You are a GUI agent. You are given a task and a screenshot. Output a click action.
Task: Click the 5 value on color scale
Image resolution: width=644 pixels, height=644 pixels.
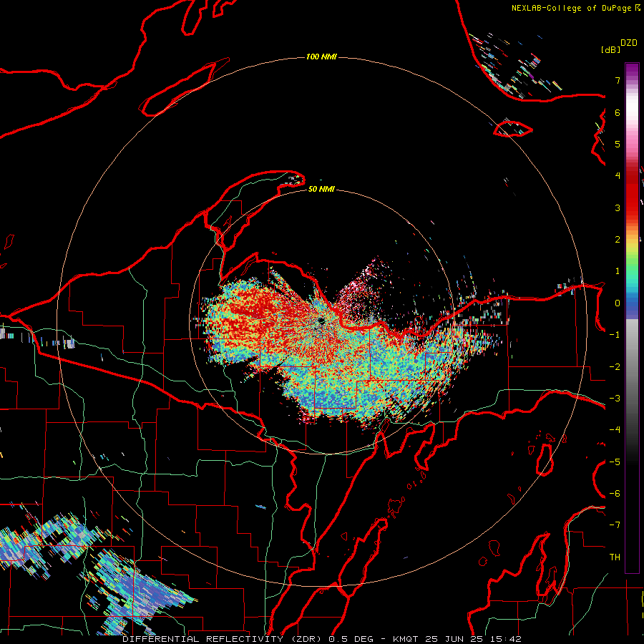point(618,144)
